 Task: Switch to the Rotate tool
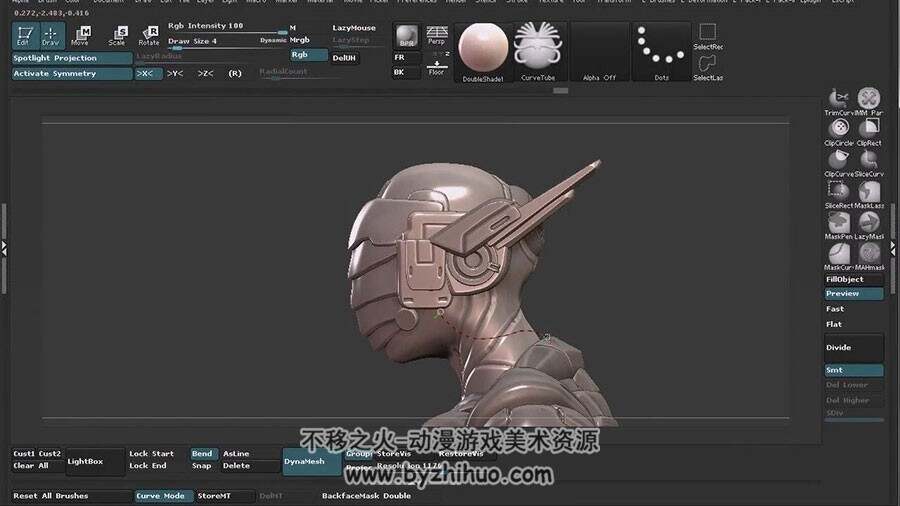[149, 36]
